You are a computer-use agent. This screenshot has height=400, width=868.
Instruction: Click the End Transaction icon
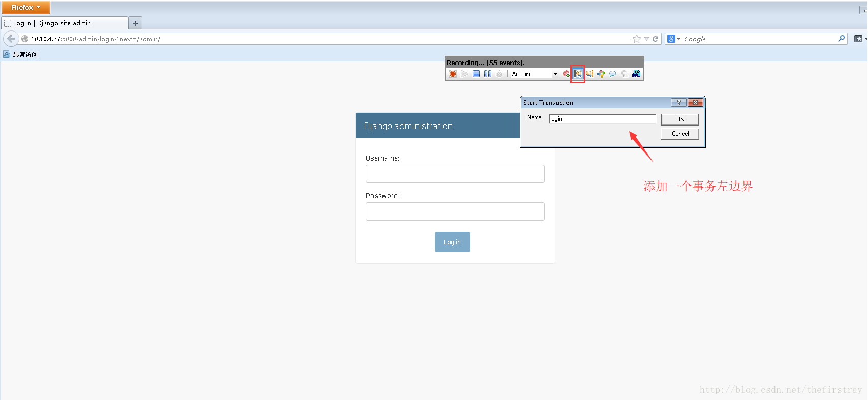point(590,74)
